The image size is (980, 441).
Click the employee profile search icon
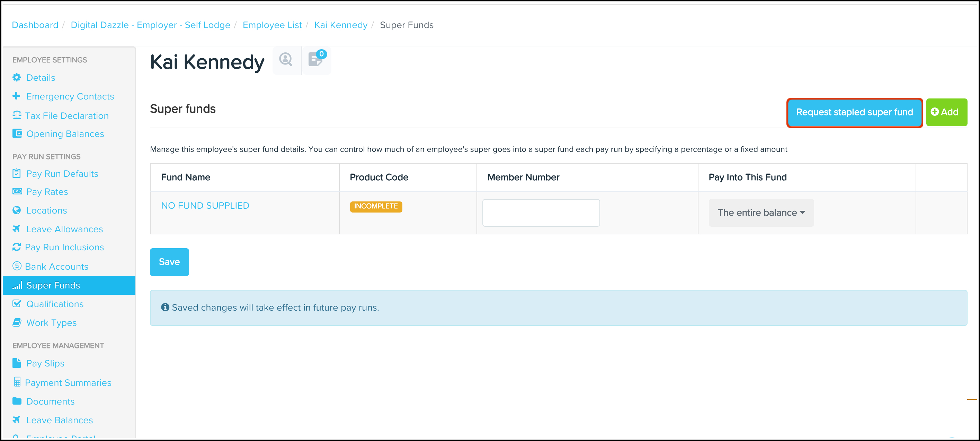click(286, 60)
